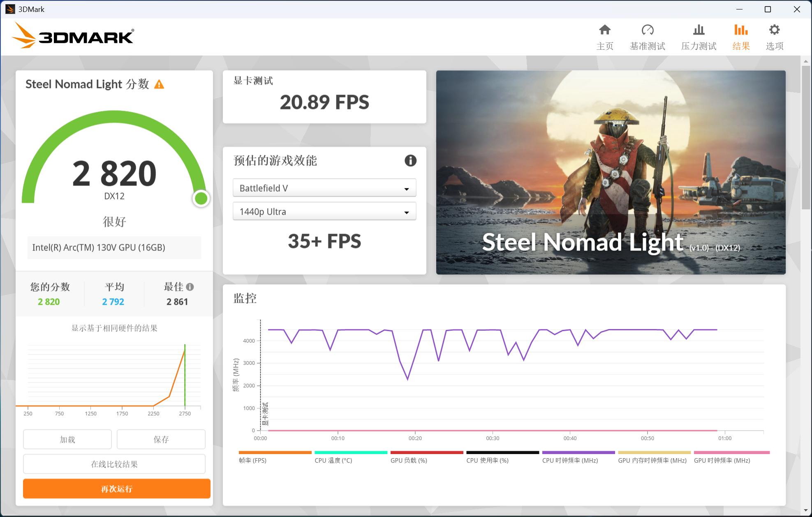Click compare results online (在线比较结果) button
Viewport: 812px width, 517px height.
point(114,464)
